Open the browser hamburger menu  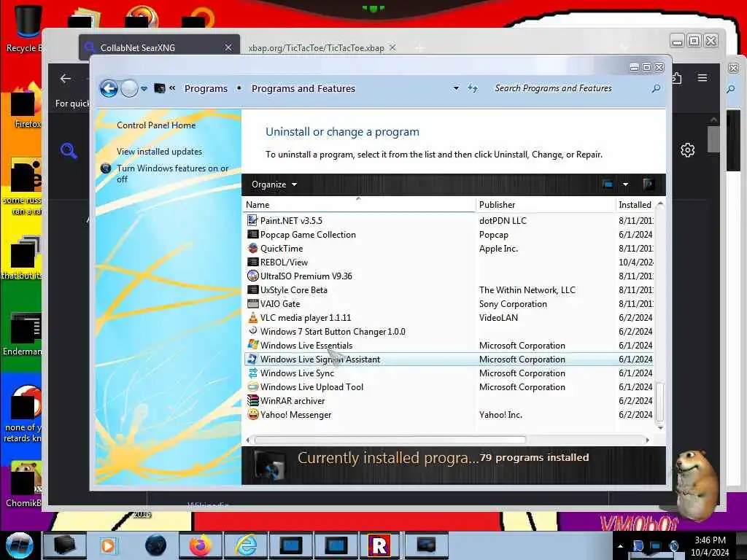[x=703, y=77]
